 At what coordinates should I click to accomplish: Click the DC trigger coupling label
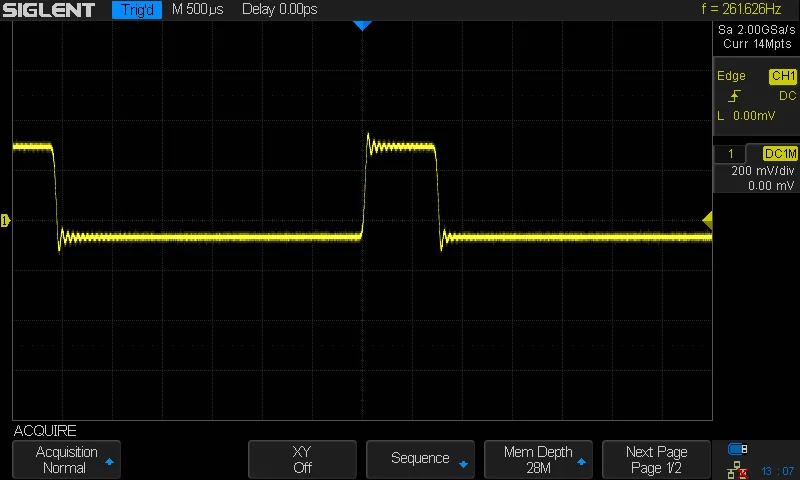click(787, 96)
